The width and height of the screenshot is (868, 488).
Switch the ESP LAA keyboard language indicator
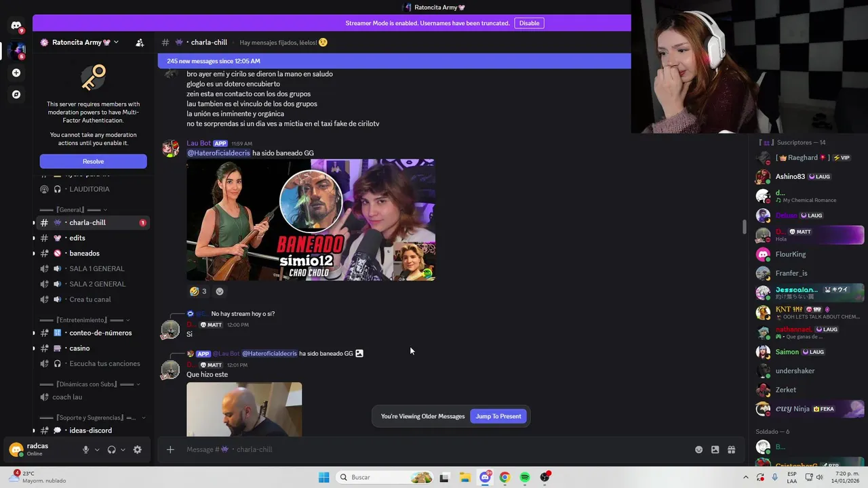(792, 477)
